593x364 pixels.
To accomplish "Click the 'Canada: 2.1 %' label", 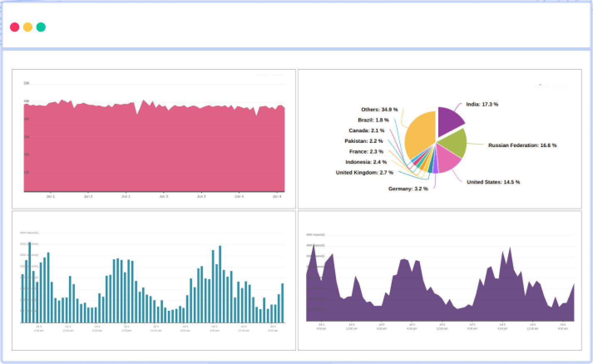I will 366,130.
